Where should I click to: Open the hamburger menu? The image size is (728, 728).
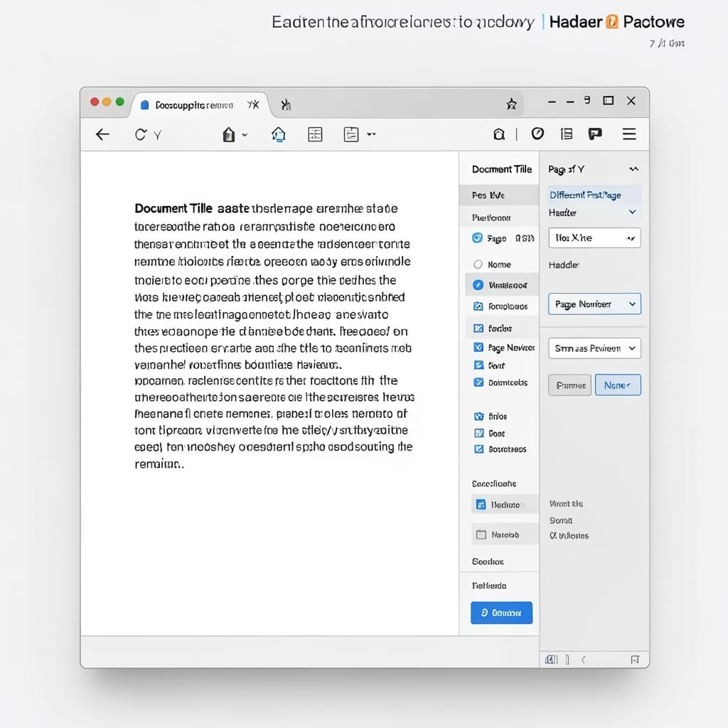click(629, 134)
